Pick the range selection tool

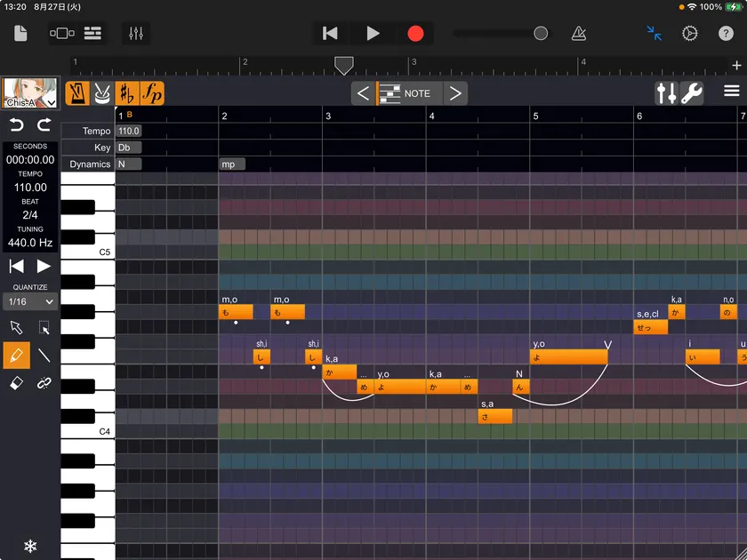click(x=44, y=328)
